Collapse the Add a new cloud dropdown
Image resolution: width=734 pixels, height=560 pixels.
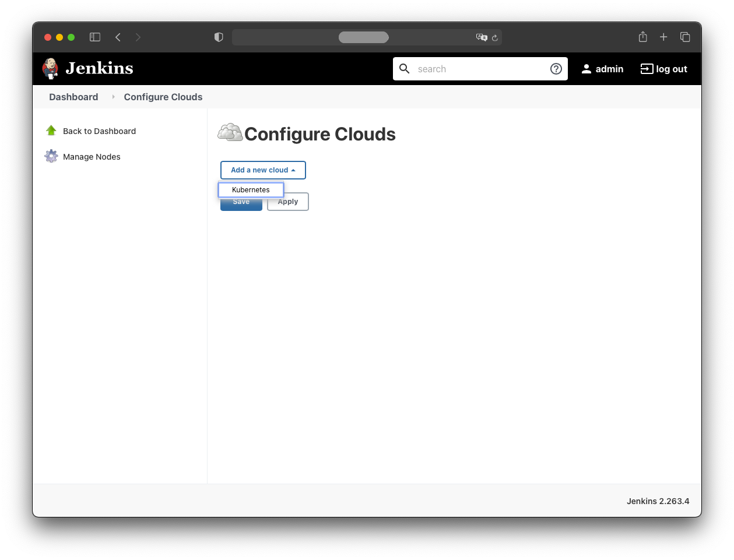[263, 170]
